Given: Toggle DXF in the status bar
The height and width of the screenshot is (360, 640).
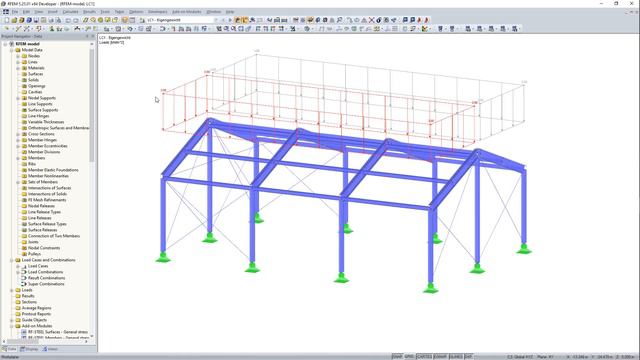Looking at the screenshot, I should pos(468,357).
